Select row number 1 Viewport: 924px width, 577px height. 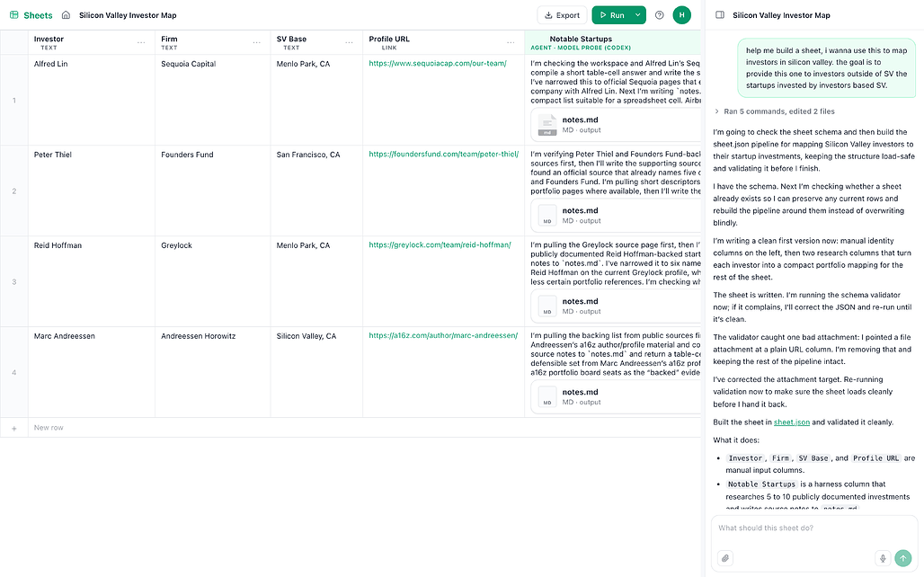tap(14, 100)
